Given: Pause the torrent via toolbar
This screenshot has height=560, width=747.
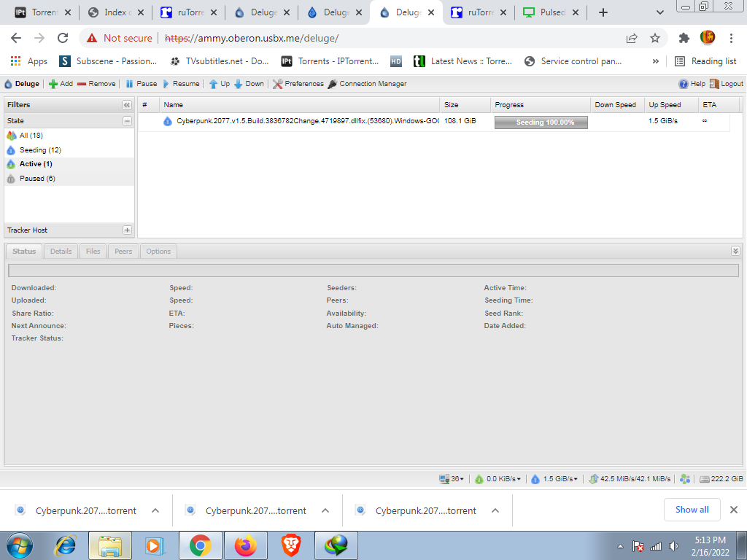Looking at the screenshot, I should [x=141, y=84].
